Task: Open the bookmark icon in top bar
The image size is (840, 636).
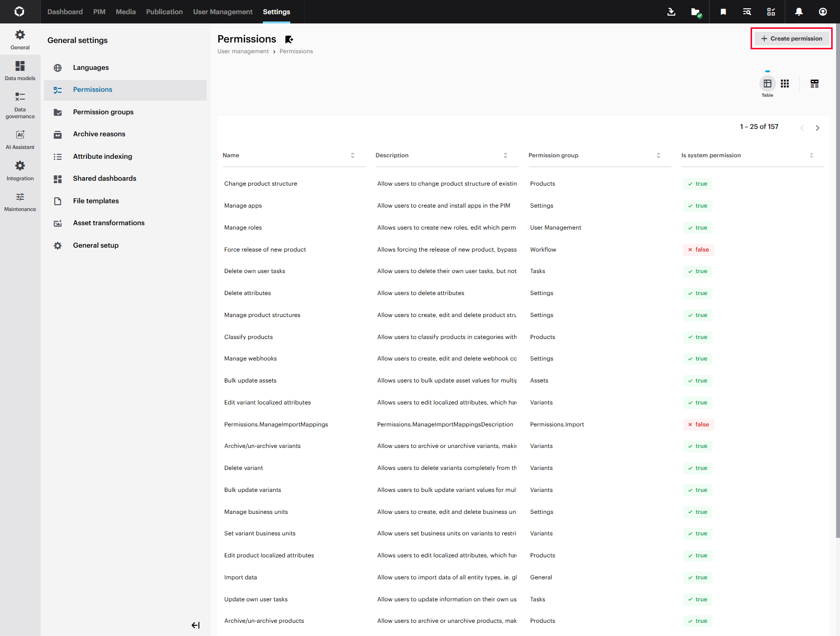Action: pos(723,12)
